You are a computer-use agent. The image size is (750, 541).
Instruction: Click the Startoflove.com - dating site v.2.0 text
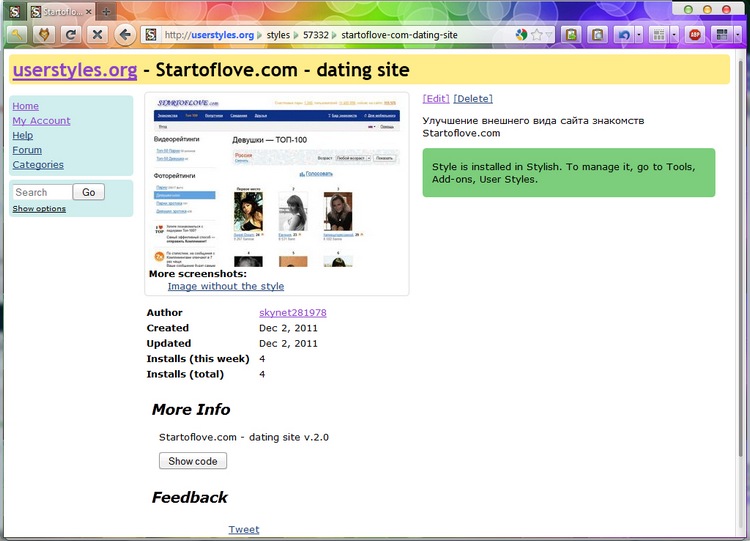tap(244, 437)
